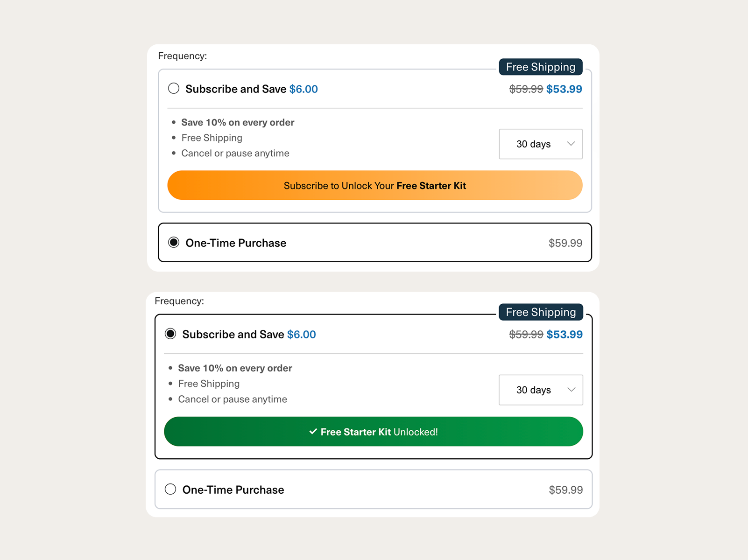Select Subscribe and Save radio in bottom card
Image resolution: width=748 pixels, height=560 pixels.
170,334
